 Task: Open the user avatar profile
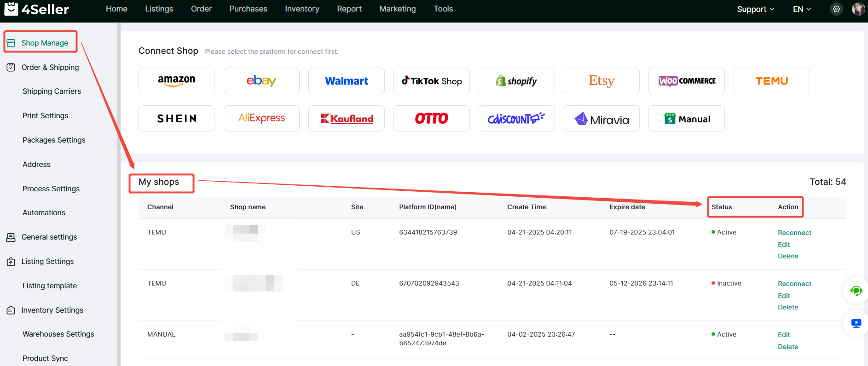tap(858, 9)
